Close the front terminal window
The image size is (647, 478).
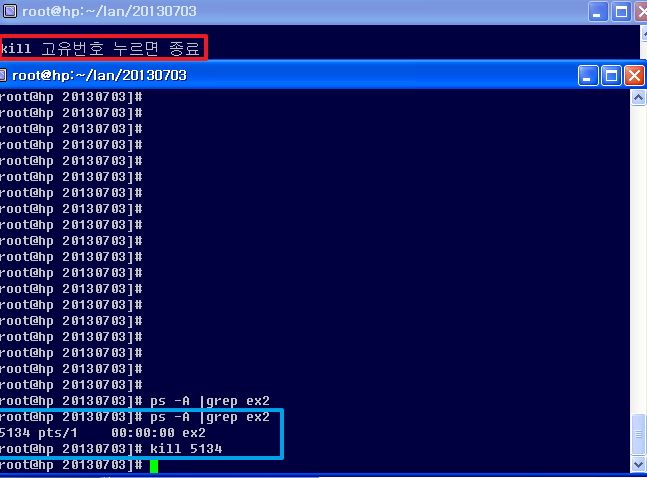[635, 76]
